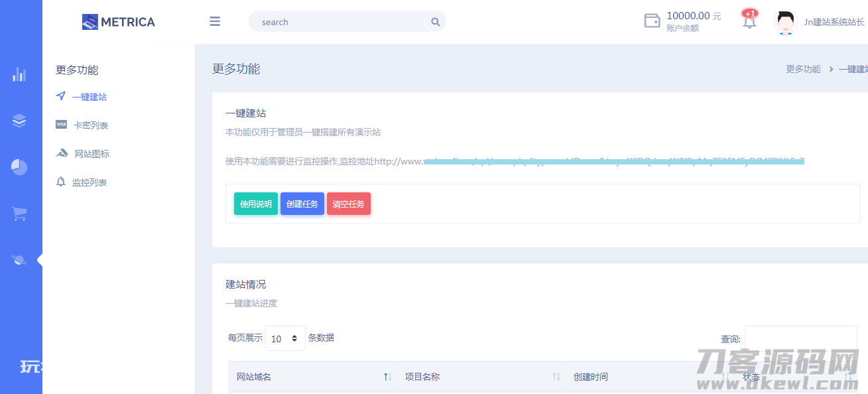Open the wallet balance icon

click(x=652, y=21)
